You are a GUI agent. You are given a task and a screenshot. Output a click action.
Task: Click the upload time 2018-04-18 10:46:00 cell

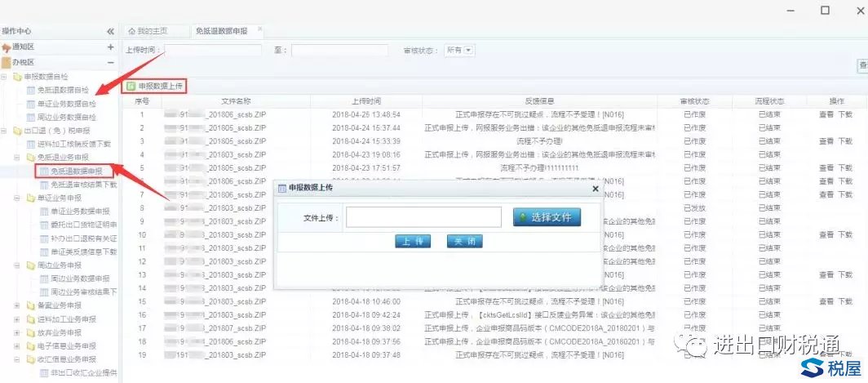pos(366,301)
